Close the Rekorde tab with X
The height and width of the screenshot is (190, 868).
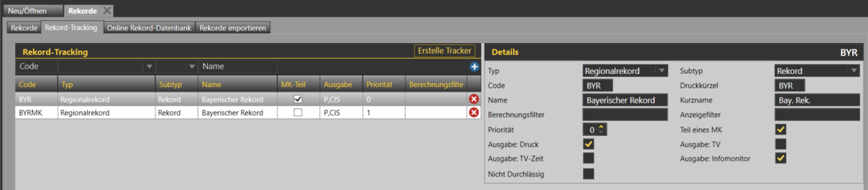pyautogui.click(x=107, y=11)
